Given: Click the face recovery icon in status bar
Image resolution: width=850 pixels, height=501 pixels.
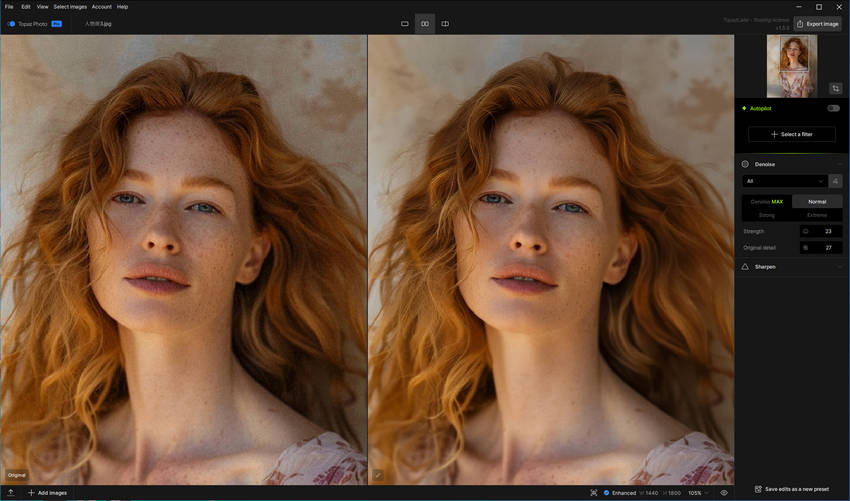Looking at the screenshot, I should point(594,493).
